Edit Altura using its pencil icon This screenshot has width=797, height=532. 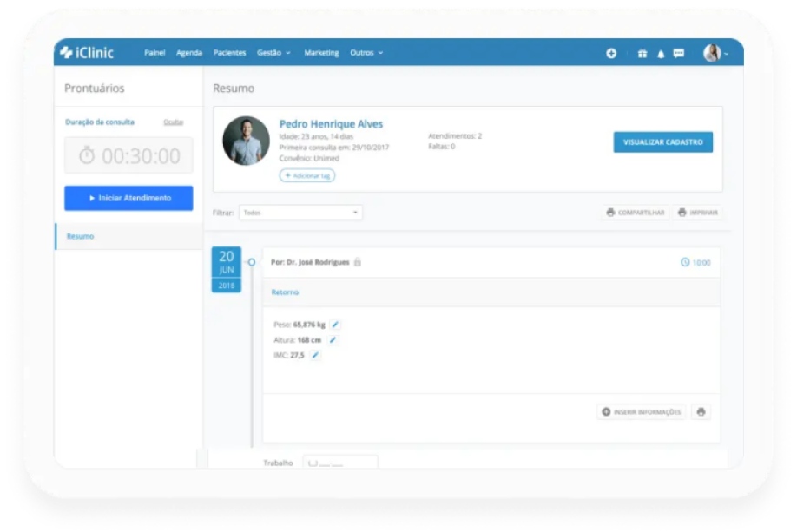tap(332, 340)
